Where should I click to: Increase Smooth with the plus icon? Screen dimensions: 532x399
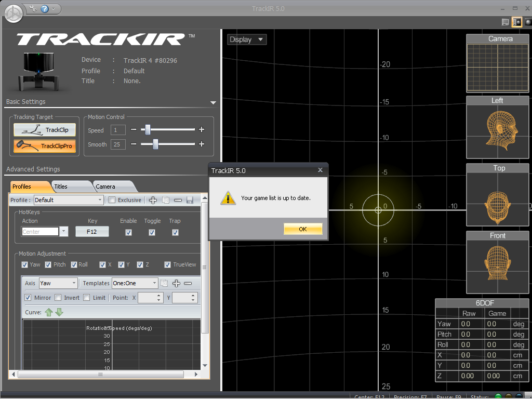point(202,144)
